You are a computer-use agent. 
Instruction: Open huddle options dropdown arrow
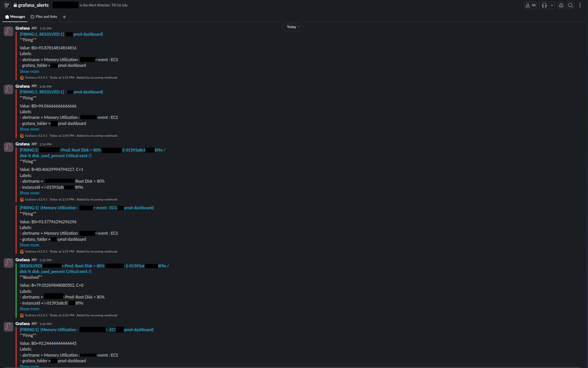552,5
